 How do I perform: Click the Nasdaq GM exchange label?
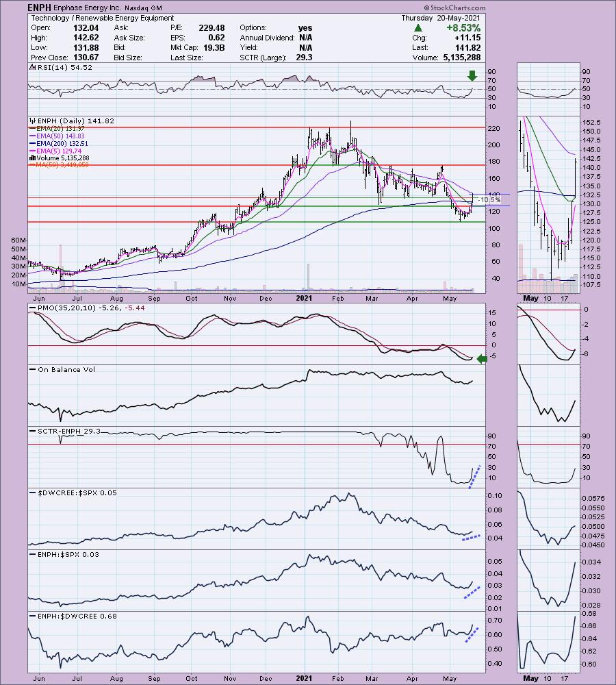pyautogui.click(x=143, y=8)
